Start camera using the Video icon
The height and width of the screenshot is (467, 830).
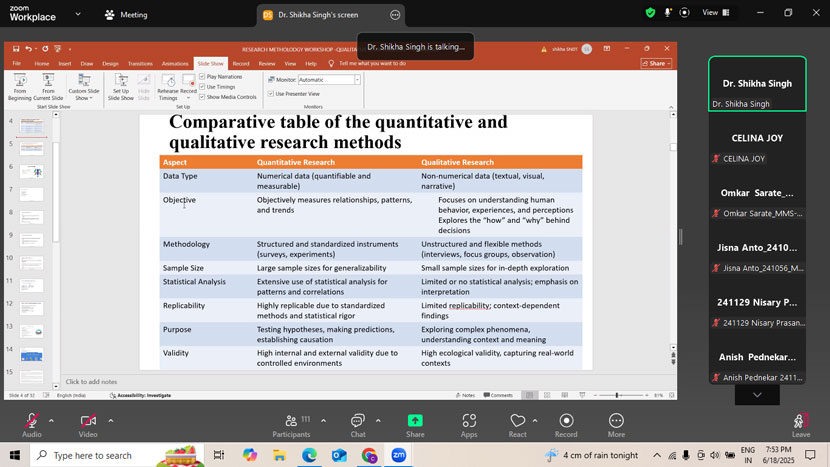(88, 421)
